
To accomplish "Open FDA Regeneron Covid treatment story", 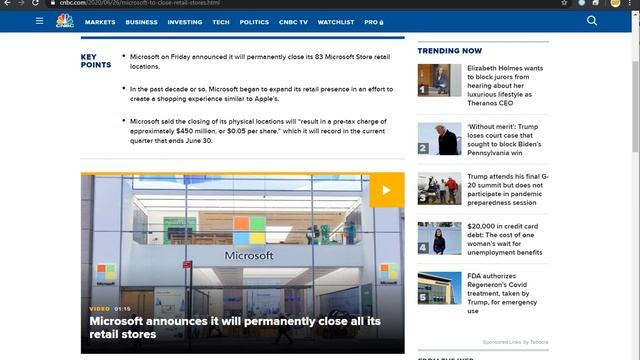I will (x=502, y=293).
